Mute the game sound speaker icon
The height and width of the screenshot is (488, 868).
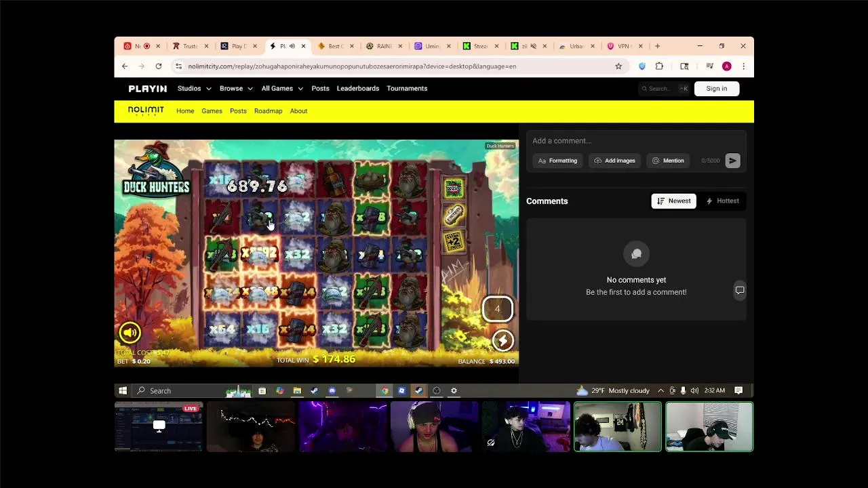[x=130, y=332]
